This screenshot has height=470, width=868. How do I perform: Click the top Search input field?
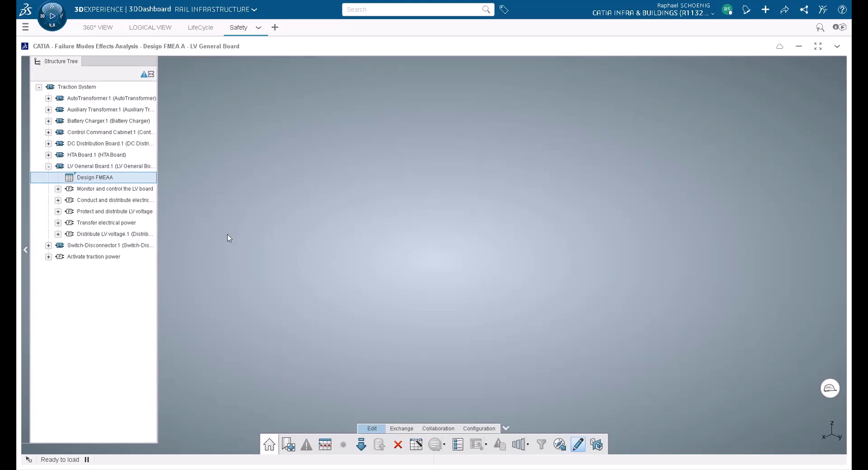(411, 9)
